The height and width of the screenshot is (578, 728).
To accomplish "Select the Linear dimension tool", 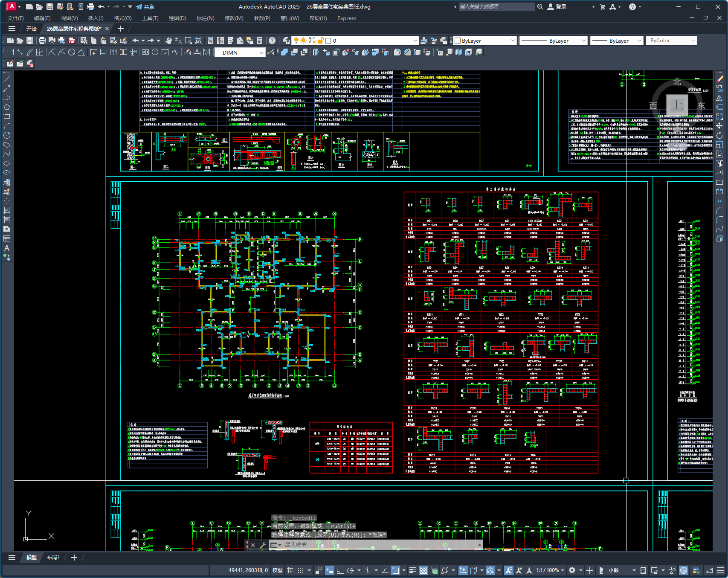I will pos(10,52).
